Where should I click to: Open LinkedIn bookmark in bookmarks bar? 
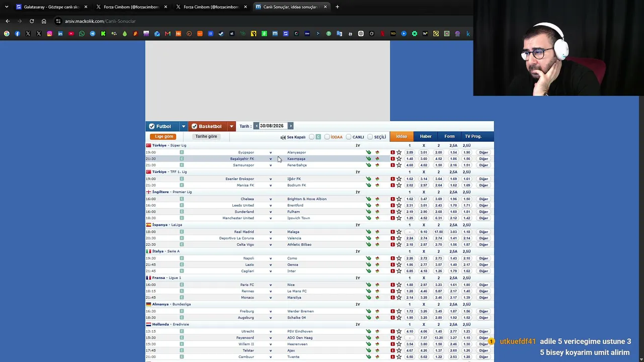[60, 34]
